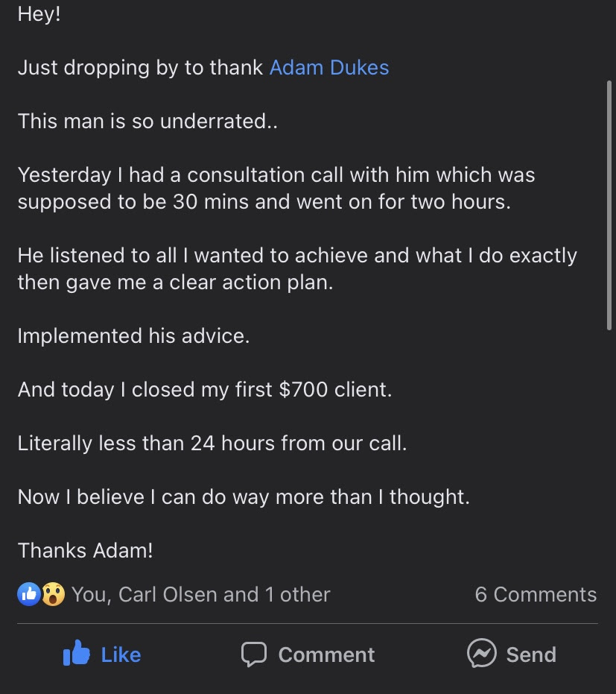Click the Comment speech bubble icon

pyautogui.click(x=254, y=654)
